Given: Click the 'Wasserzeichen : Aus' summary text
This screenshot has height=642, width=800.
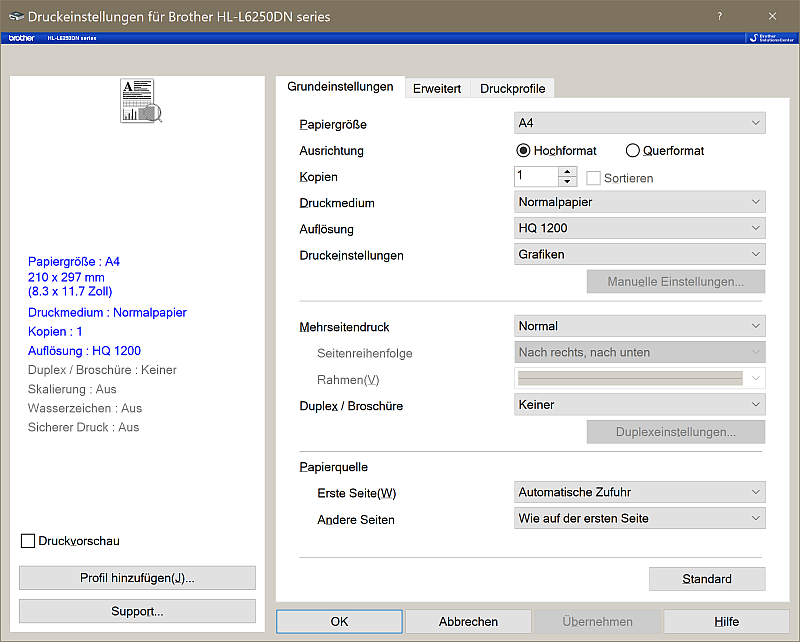Looking at the screenshot, I should [85, 408].
